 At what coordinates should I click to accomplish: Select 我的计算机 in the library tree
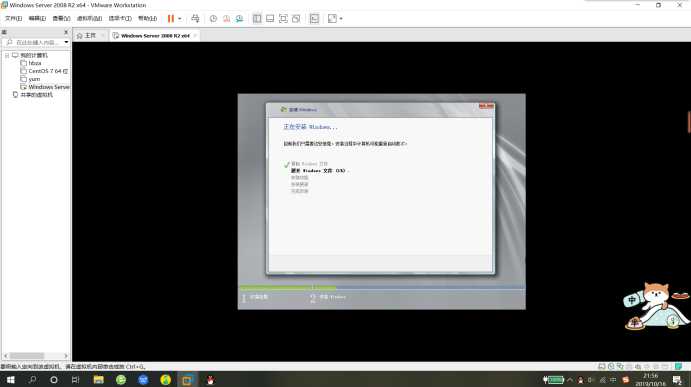[33, 56]
